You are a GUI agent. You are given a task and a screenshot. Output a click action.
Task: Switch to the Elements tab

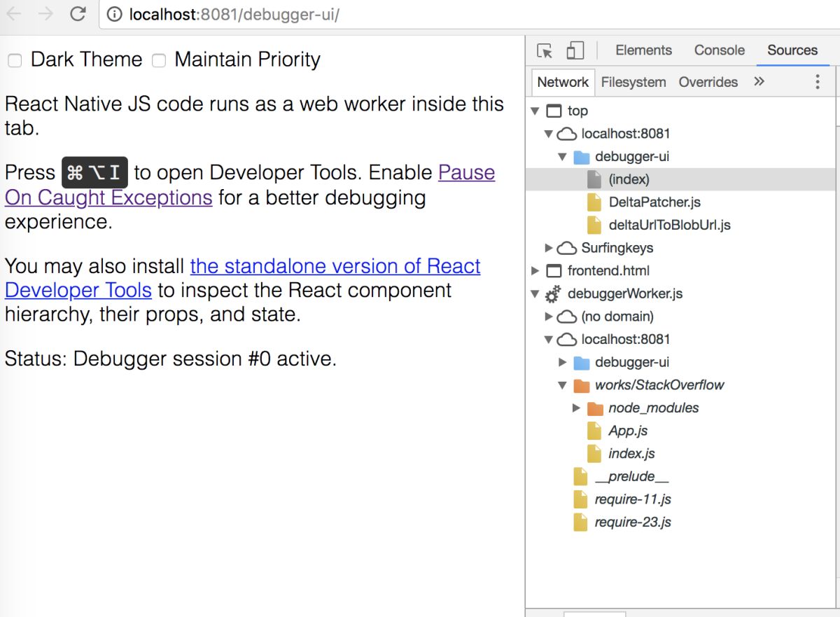(643, 50)
